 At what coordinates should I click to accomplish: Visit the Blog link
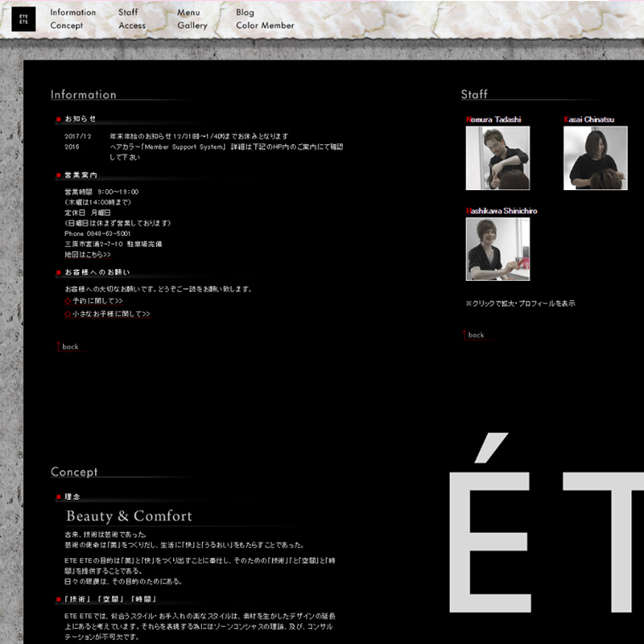point(245,13)
